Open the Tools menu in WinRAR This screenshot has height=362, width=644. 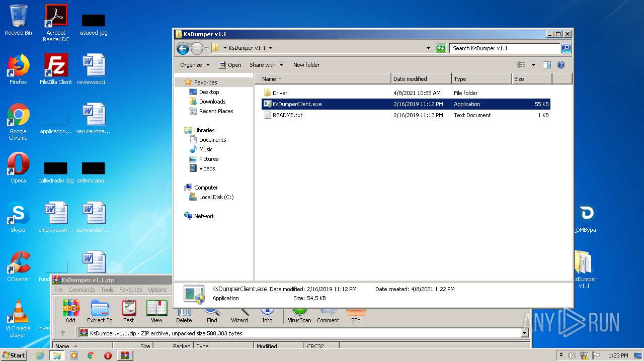[x=107, y=290]
